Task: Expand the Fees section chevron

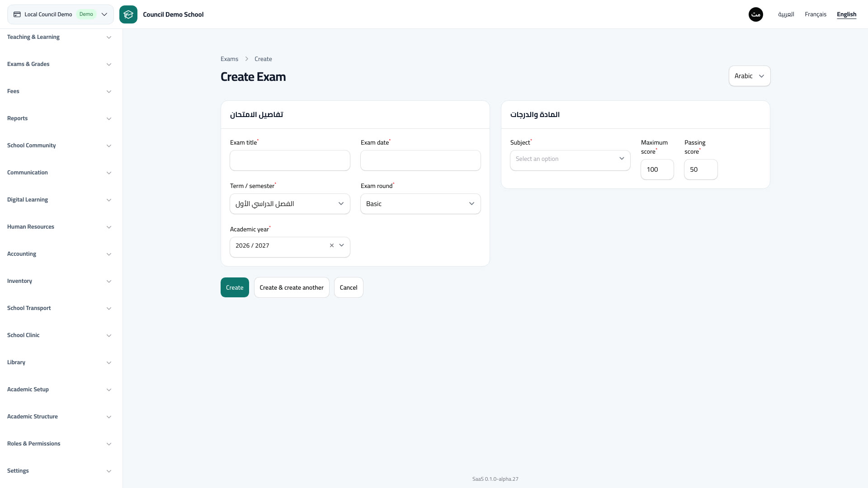Action: [109, 92]
